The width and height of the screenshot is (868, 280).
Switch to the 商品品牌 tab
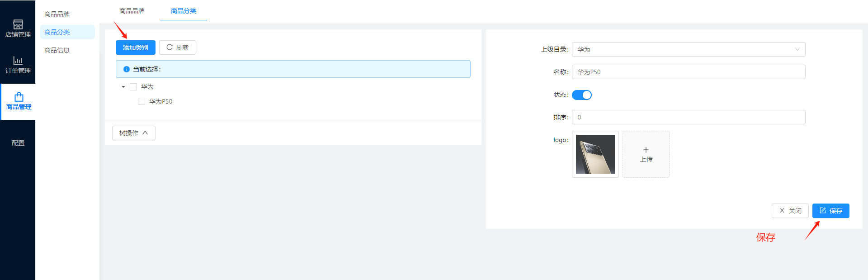pos(132,11)
